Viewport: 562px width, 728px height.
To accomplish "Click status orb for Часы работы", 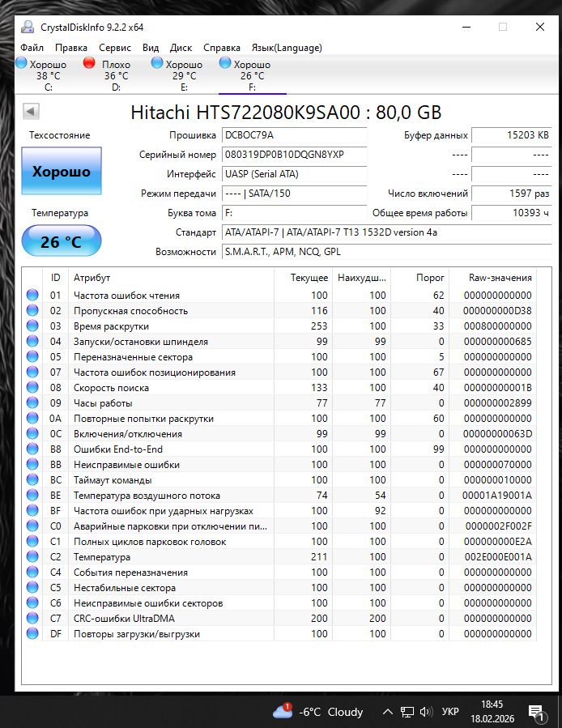I will 32,402.
